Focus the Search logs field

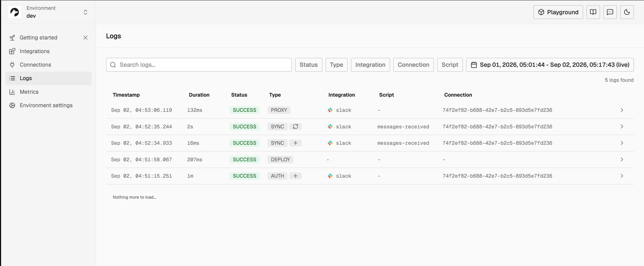199,64
